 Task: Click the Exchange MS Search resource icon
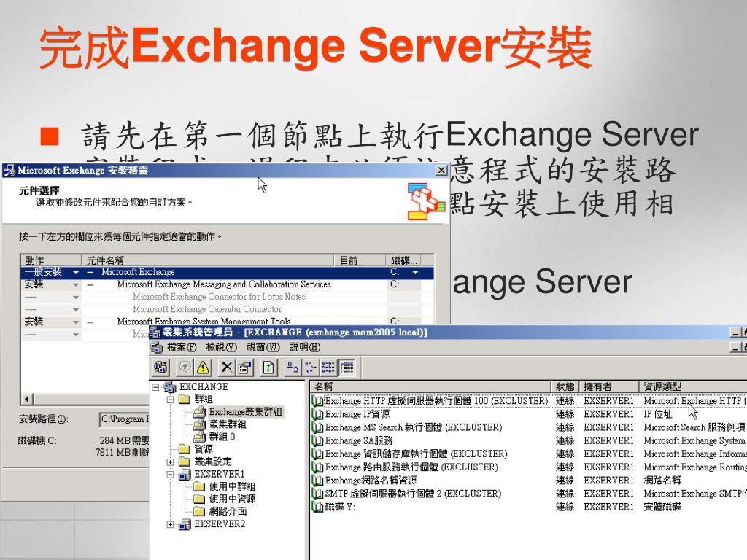point(317,427)
